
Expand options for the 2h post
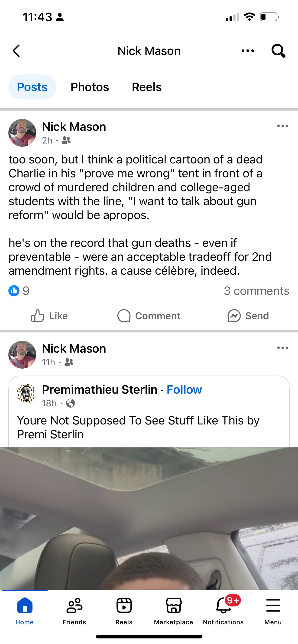282,126
